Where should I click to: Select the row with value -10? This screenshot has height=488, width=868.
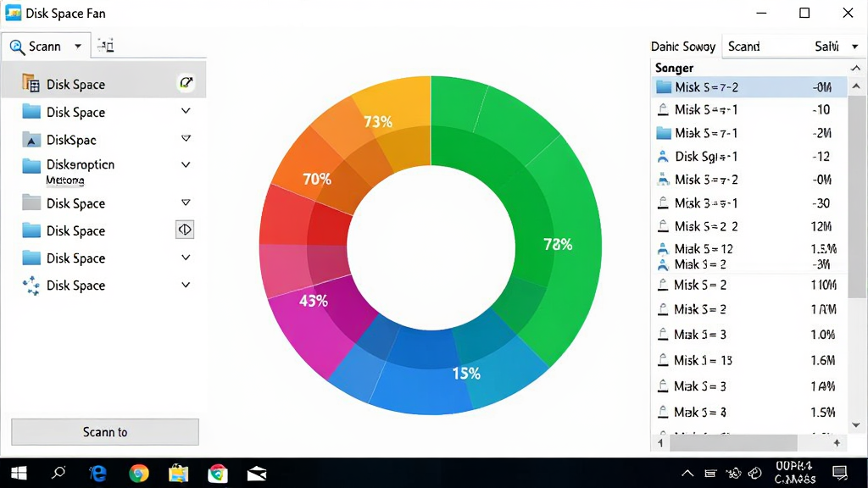(749, 109)
